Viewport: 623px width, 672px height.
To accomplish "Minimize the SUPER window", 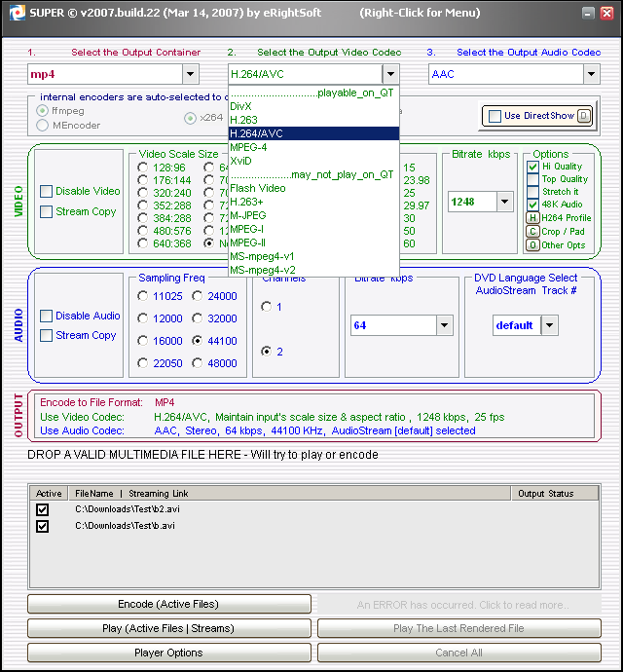I will (588, 13).
